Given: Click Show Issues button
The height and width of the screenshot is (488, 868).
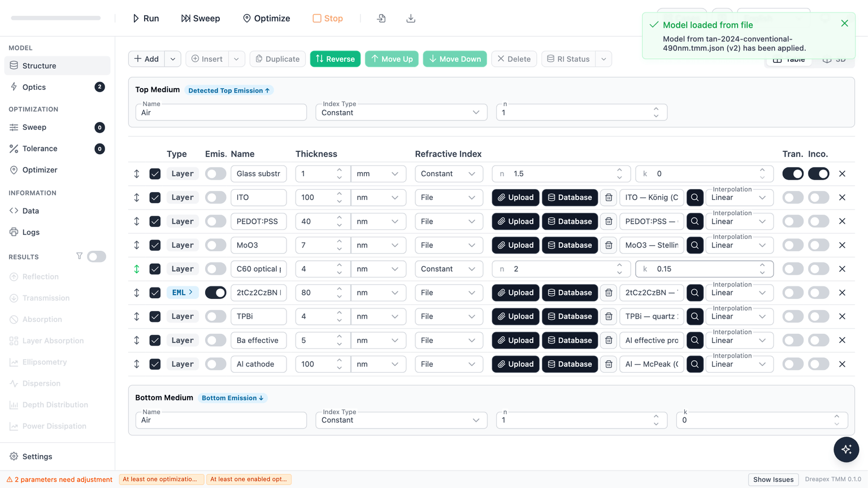Looking at the screenshot, I should (x=773, y=480).
